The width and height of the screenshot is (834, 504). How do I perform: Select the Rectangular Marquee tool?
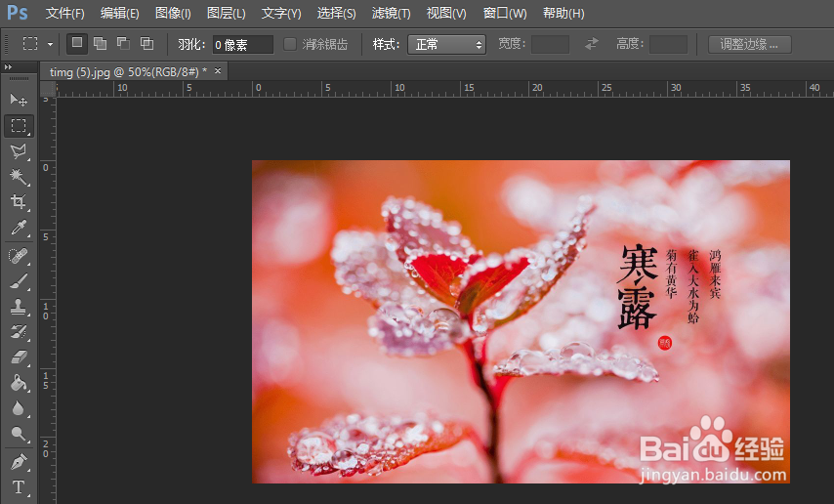(x=19, y=126)
